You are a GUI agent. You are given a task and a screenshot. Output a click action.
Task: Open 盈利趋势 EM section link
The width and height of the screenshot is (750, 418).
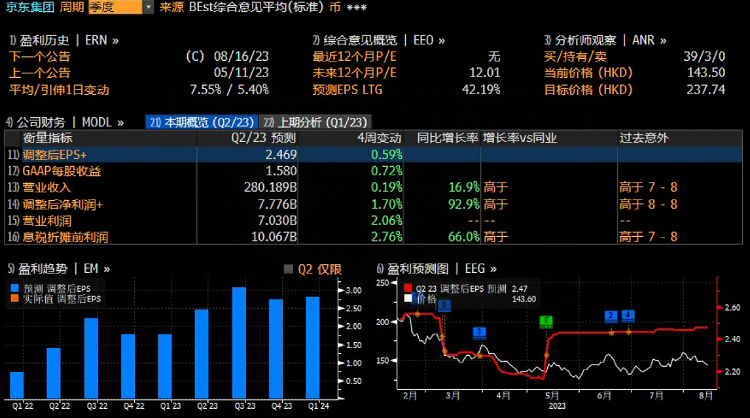click(x=59, y=269)
